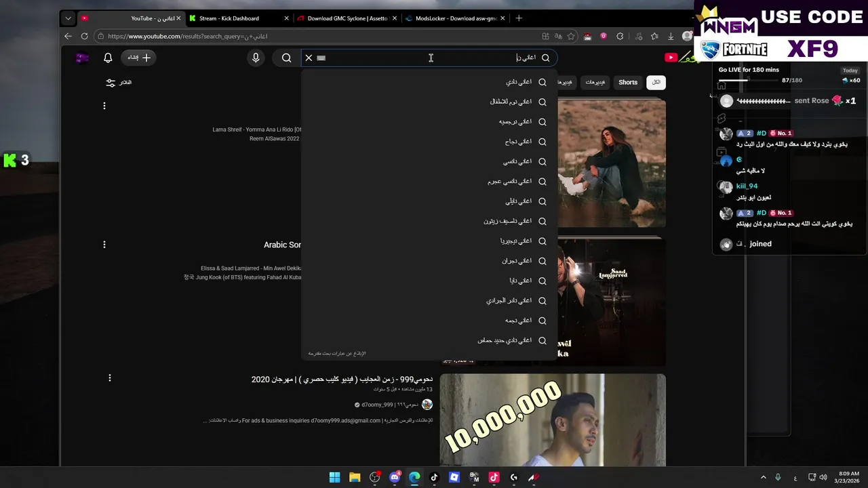Image resolution: width=868 pixels, height=488 pixels.
Task: Switch to the Stream - Kick Dashboard tab
Action: [239, 18]
